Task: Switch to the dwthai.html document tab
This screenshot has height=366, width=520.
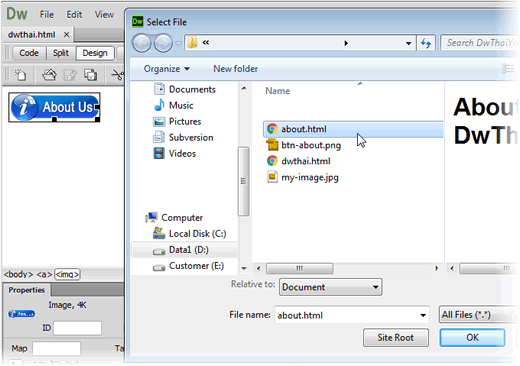Action: pos(32,35)
